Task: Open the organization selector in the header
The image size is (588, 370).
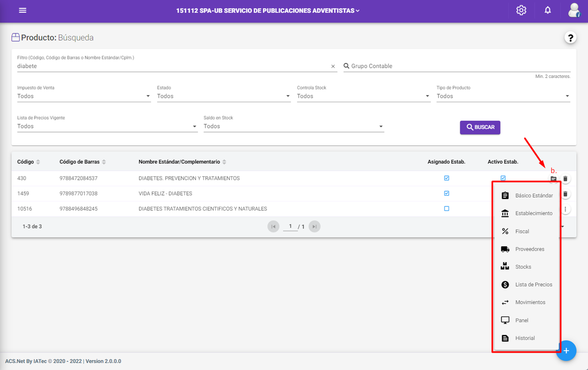Action: [x=268, y=11]
